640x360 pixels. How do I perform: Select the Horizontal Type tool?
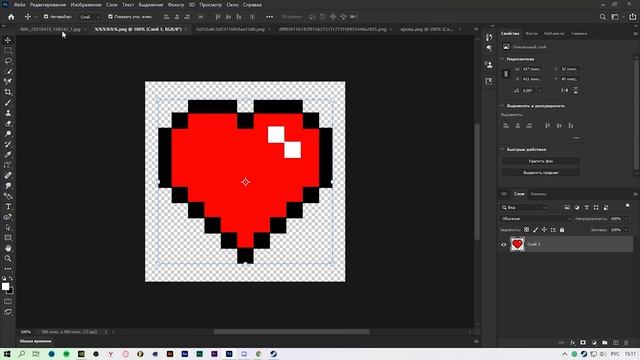[x=8, y=207]
